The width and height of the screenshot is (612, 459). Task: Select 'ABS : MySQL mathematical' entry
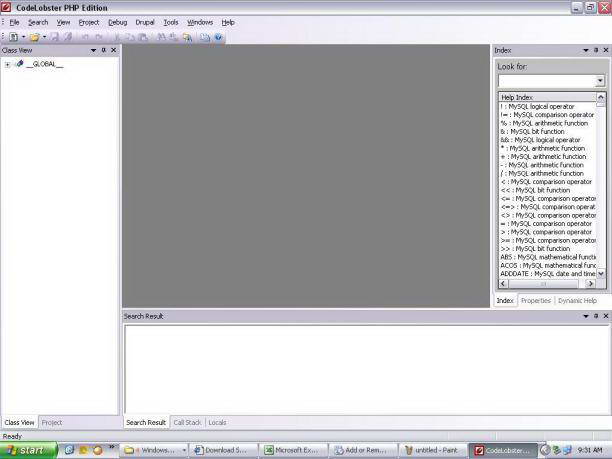point(548,257)
